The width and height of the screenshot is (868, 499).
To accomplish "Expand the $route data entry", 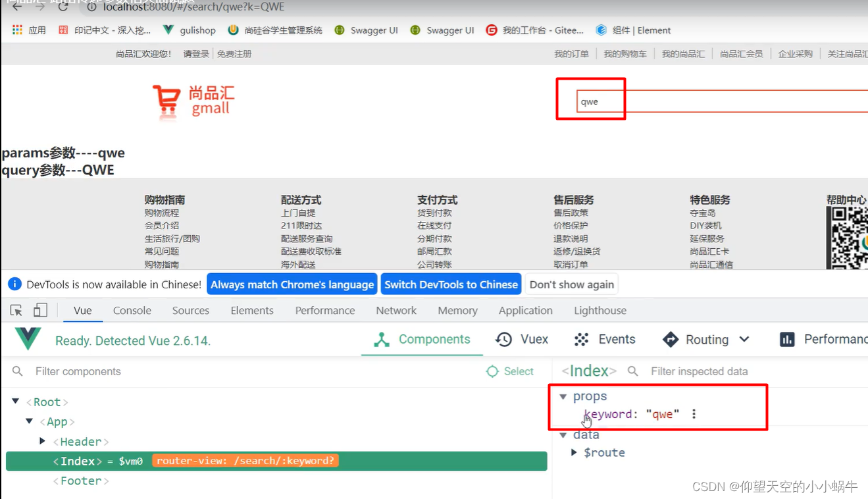I will (574, 453).
